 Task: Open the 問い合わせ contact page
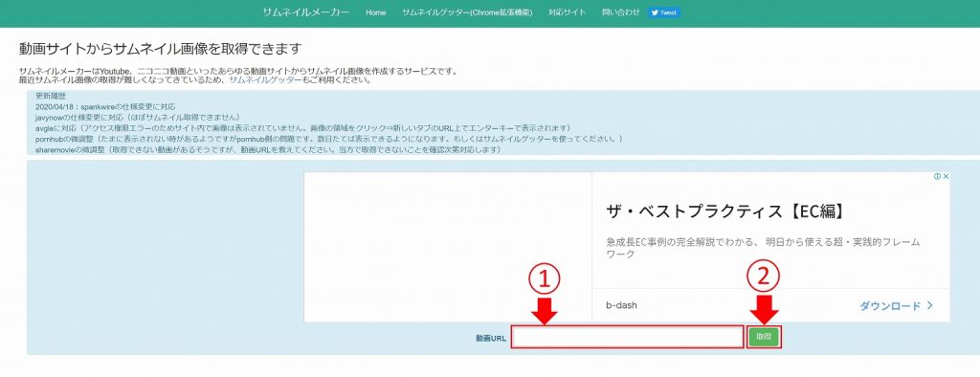(x=621, y=12)
